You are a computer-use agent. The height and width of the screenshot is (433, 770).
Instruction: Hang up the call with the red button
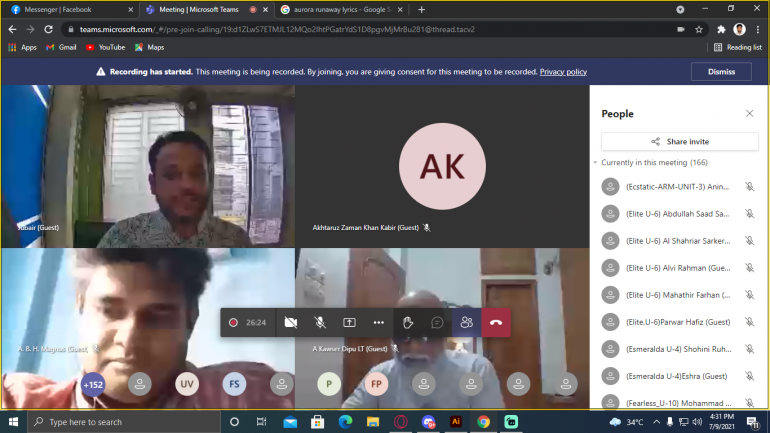point(496,322)
